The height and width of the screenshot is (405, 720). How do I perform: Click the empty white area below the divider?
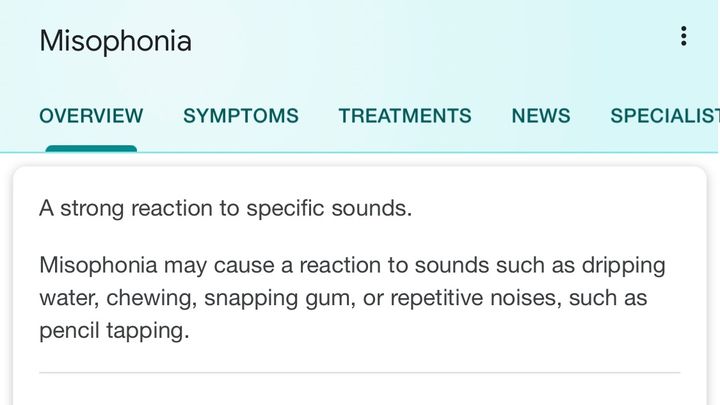click(x=359, y=391)
